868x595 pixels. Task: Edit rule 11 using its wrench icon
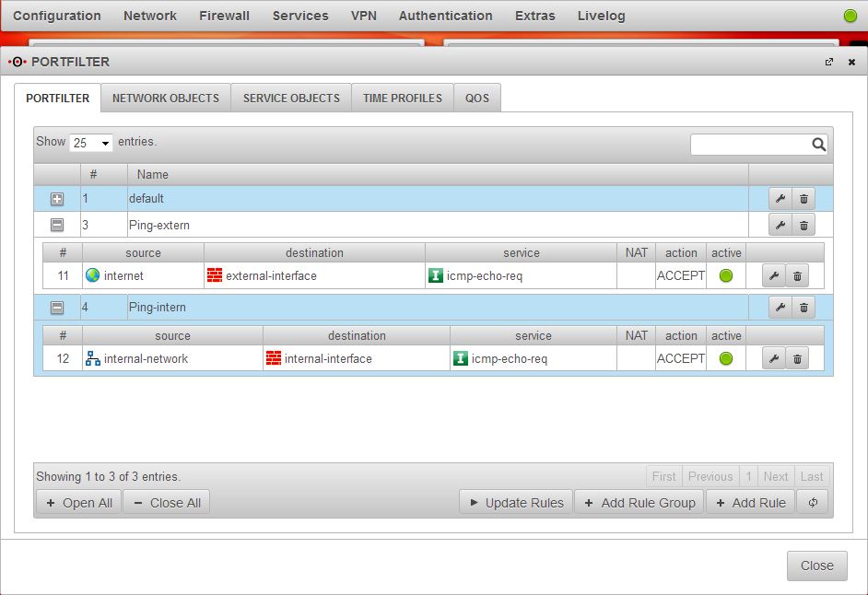point(773,276)
